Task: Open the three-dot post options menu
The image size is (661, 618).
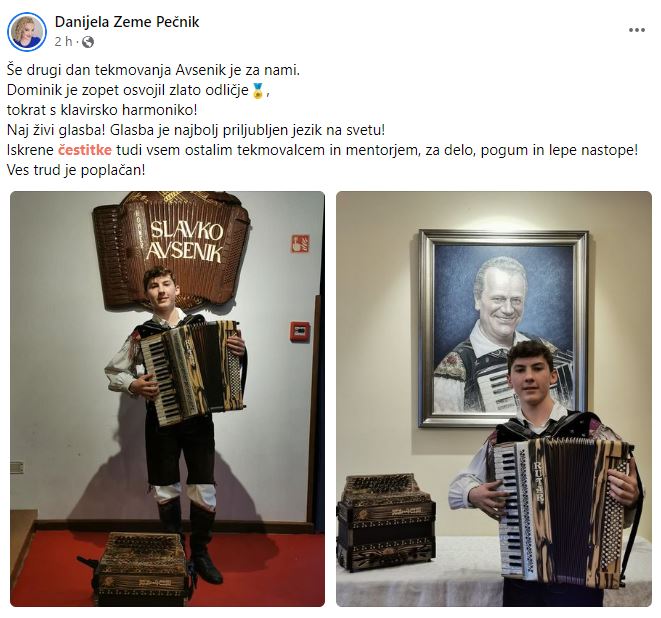Action: [x=637, y=30]
